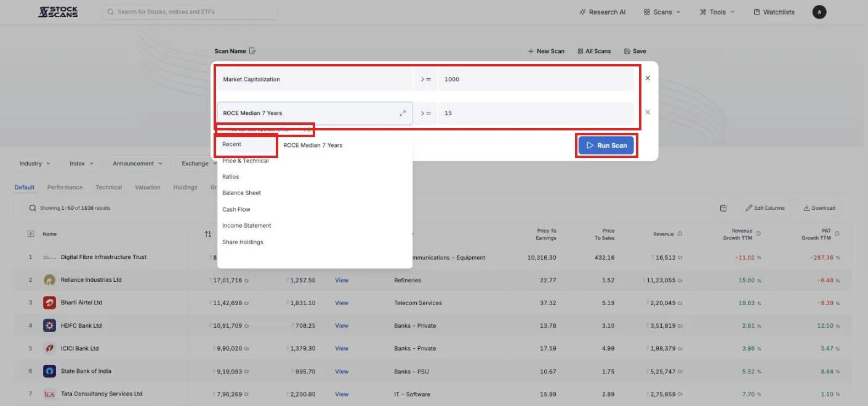Remove the Market Capitalization condition
This screenshot has height=406, width=868.
[x=648, y=78]
